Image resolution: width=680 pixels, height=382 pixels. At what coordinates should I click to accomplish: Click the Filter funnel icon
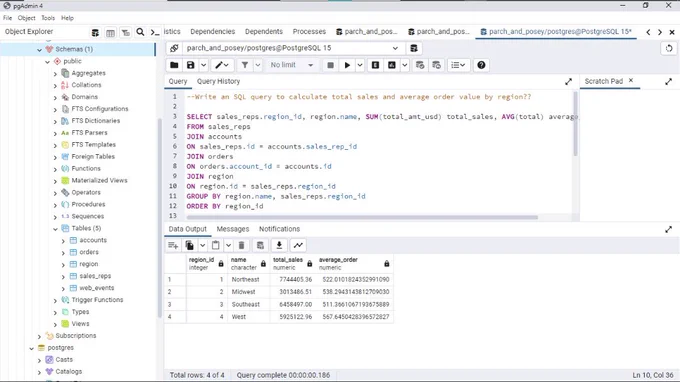coord(245,65)
